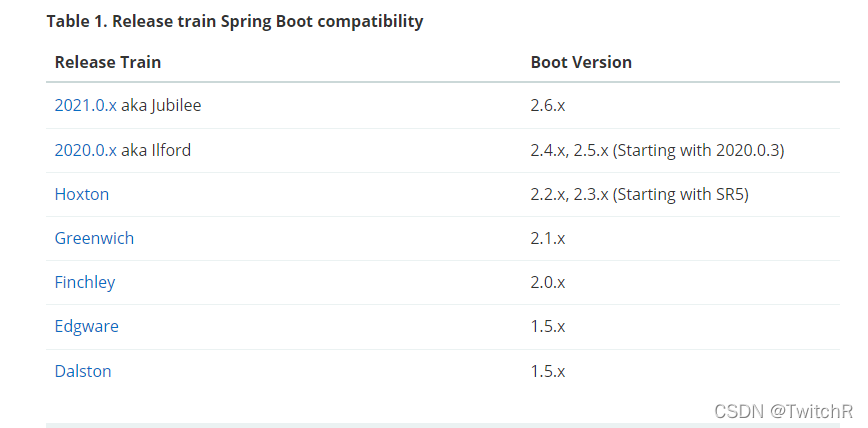Click the Finchley release link
The image size is (868, 428).
(x=85, y=282)
